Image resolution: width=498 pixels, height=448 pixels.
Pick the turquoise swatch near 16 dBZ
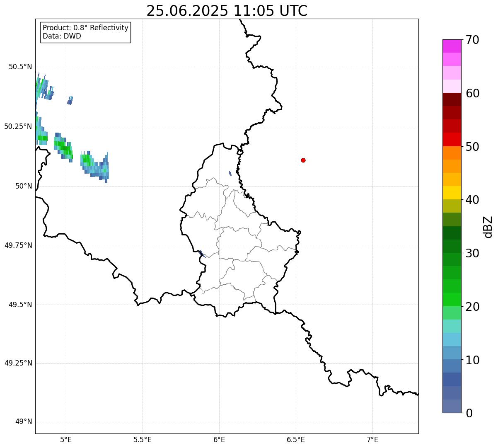[452, 326]
